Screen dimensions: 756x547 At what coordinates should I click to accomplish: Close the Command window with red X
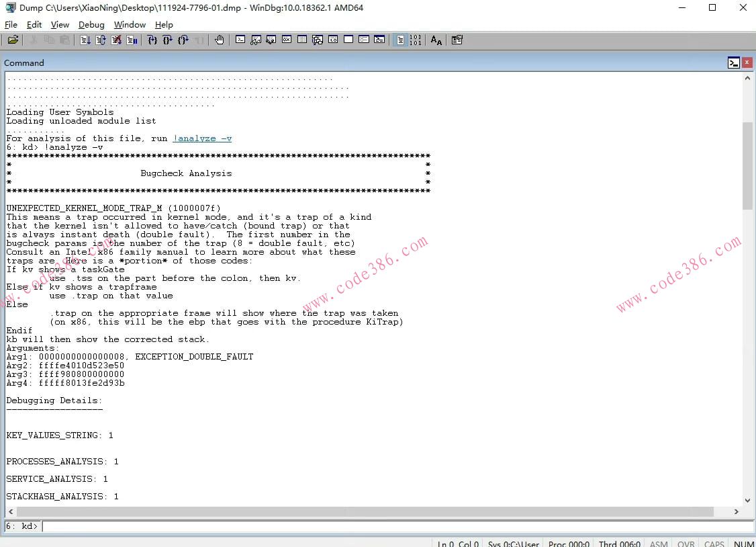[x=747, y=62]
